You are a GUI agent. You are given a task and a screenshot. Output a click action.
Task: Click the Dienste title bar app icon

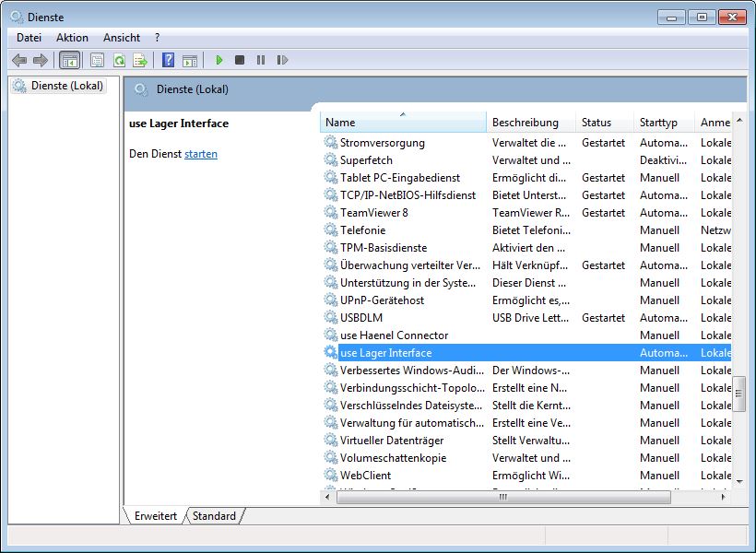(x=17, y=17)
